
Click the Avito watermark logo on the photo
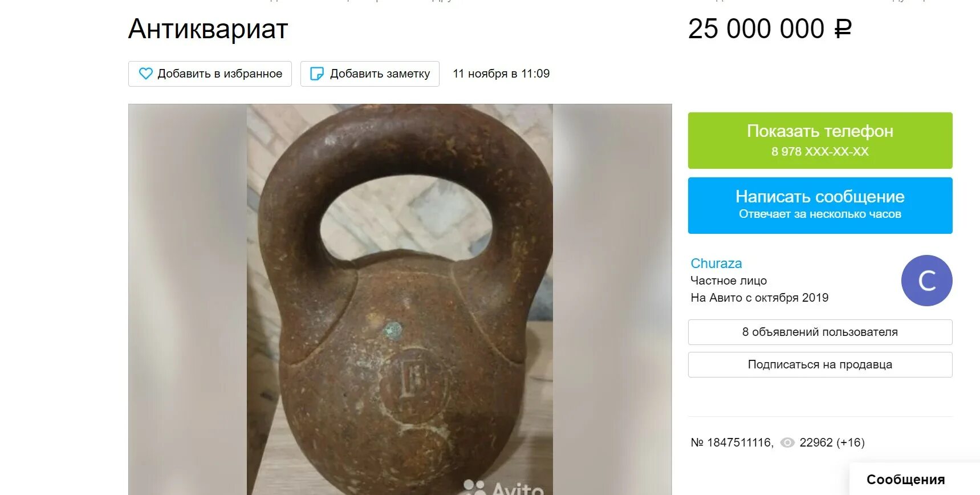coord(503,488)
